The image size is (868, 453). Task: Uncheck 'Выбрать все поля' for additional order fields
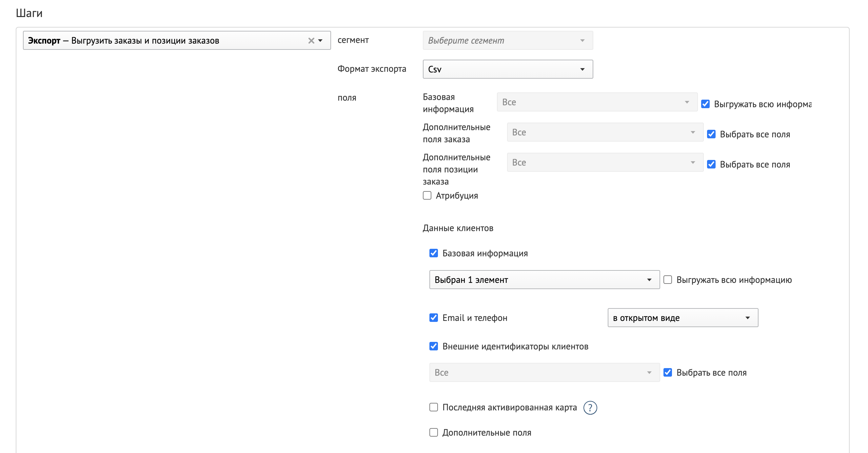[x=711, y=134]
